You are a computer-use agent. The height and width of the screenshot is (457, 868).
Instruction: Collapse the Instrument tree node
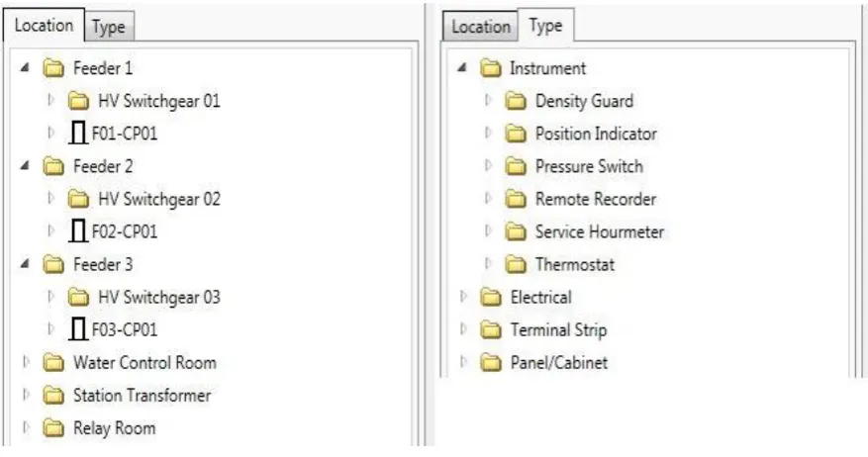point(462,68)
